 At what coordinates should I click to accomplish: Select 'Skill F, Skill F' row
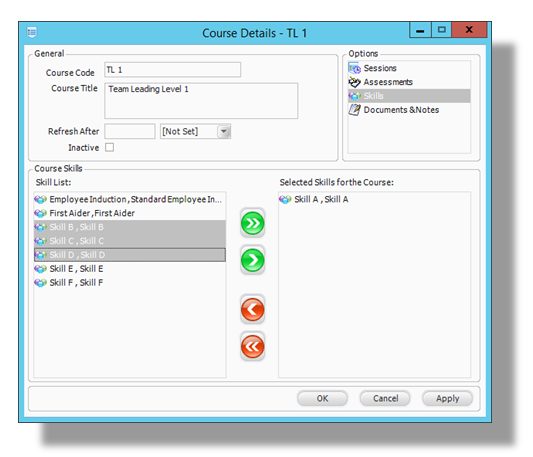[x=130, y=283]
